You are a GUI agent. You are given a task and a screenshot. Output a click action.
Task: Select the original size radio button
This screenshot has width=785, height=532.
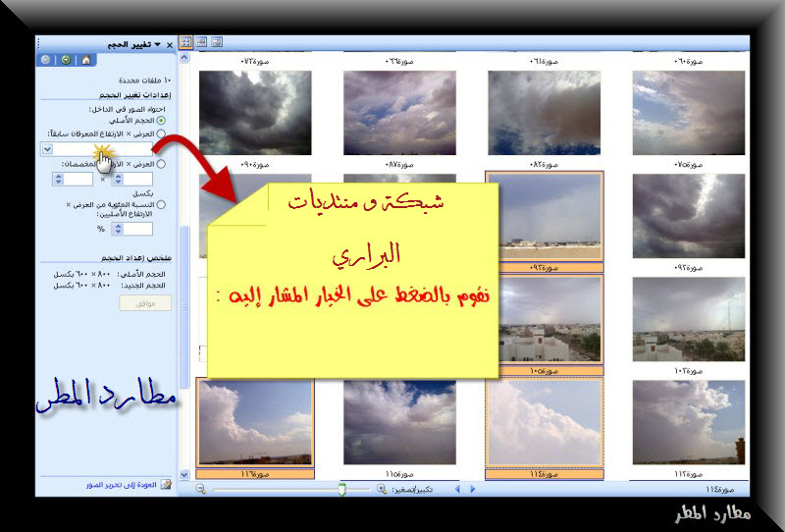[161, 120]
